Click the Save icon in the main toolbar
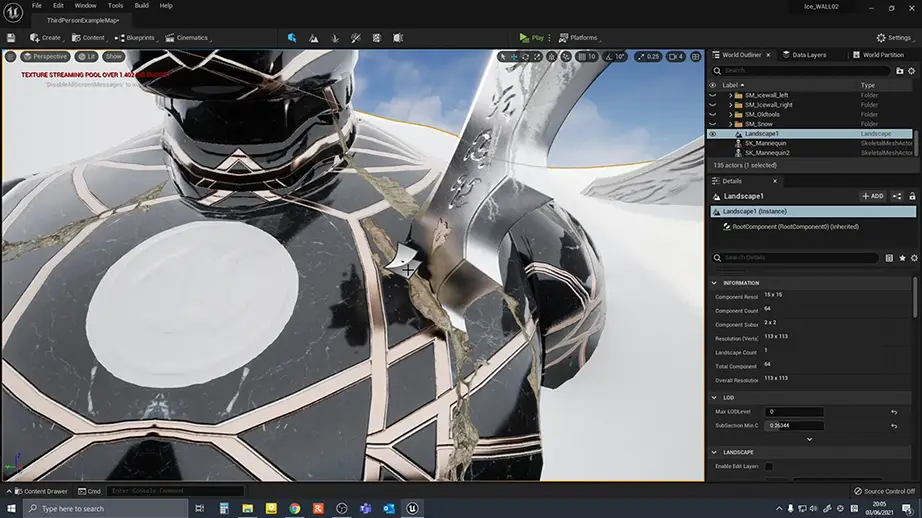This screenshot has width=922, height=518. click(x=11, y=38)
